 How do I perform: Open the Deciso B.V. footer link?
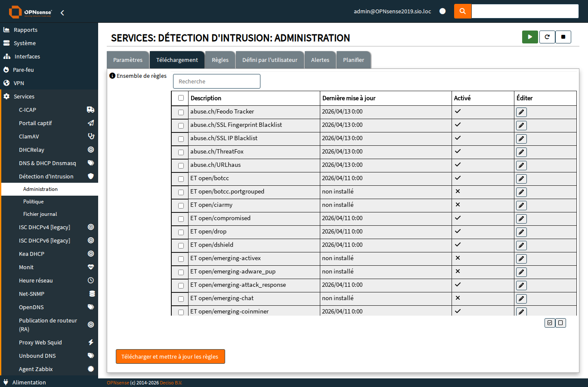coord(171,383)
